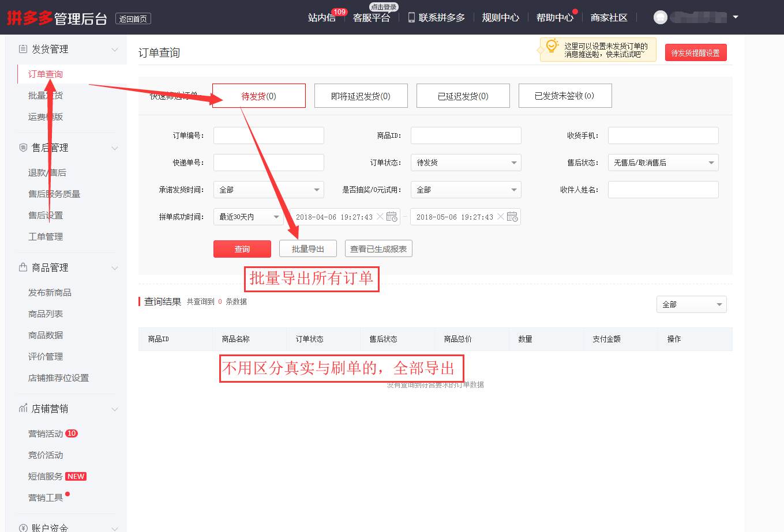Open the 109 unread messages badge
Viewport: 784px width, 532px height.
(339, 12)
